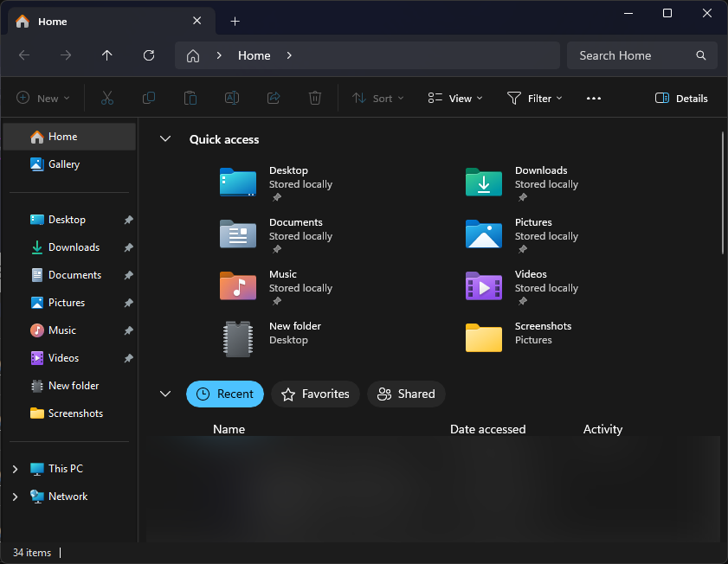This screenshot has height=564, width=728.
Task: Open New folder chip icon in Quick access
Action: tap(238, 338)
